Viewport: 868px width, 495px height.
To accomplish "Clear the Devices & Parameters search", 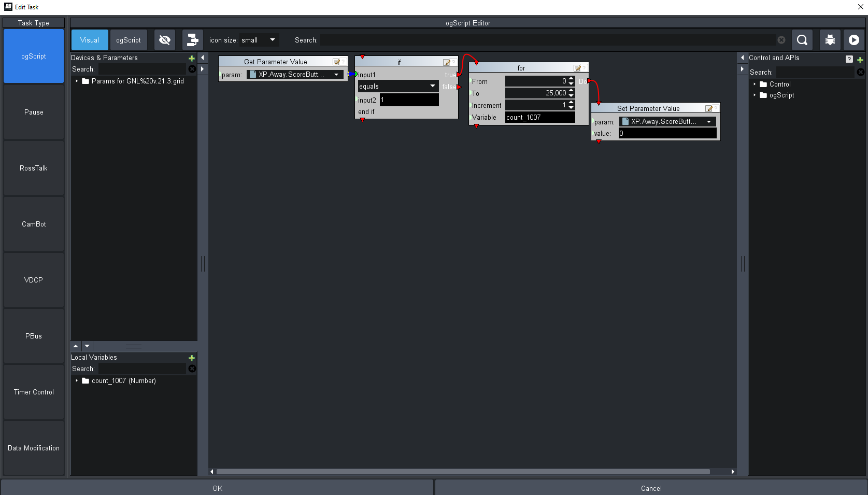I will pyautogui.click(x=192, y=69).
